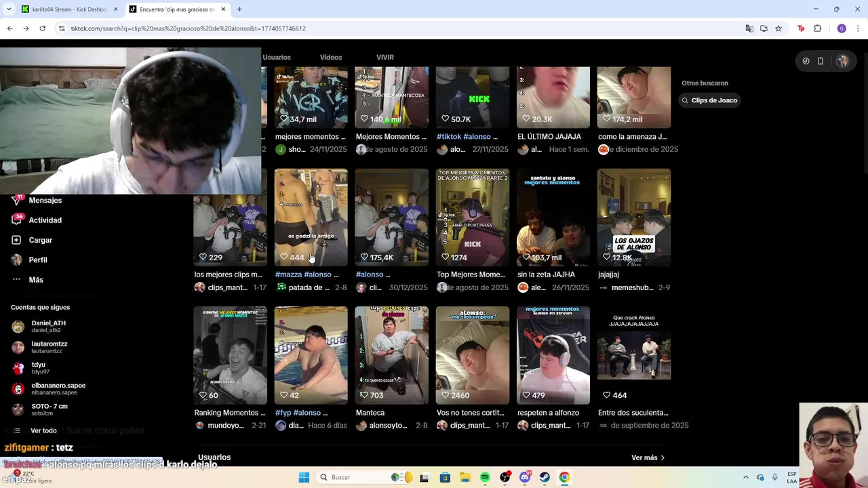This screenshot has height=488, width=868.
Task: Open the Windows Start button
Action: (304, 477)
